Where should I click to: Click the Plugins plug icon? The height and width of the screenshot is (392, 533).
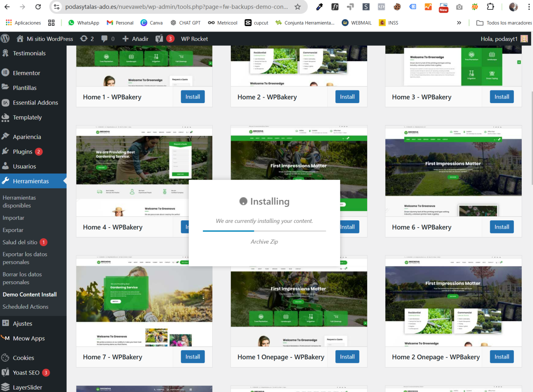click(x=5, y=151)
